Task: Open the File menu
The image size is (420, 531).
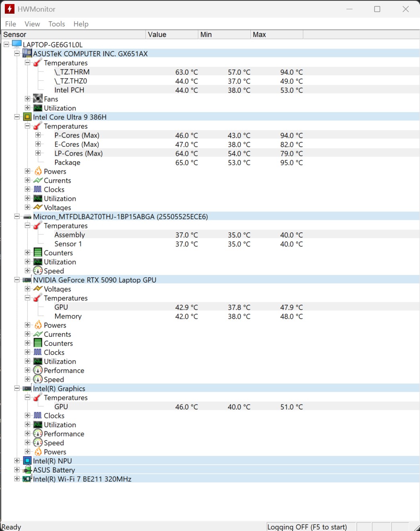Action: coord(10,24)
